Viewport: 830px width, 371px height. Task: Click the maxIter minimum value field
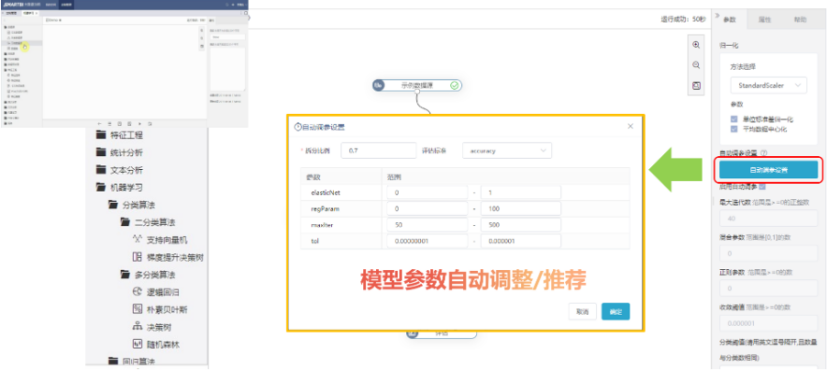click(427, 224)
